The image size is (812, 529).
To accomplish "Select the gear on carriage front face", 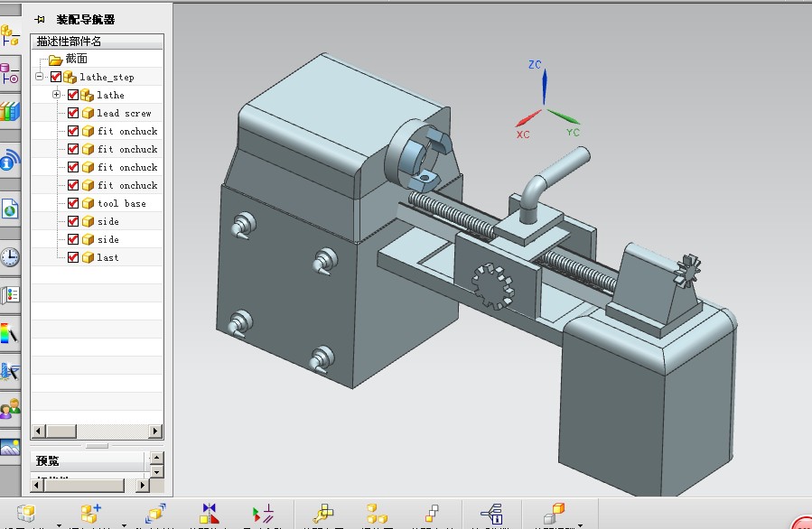I will point(493,286).
